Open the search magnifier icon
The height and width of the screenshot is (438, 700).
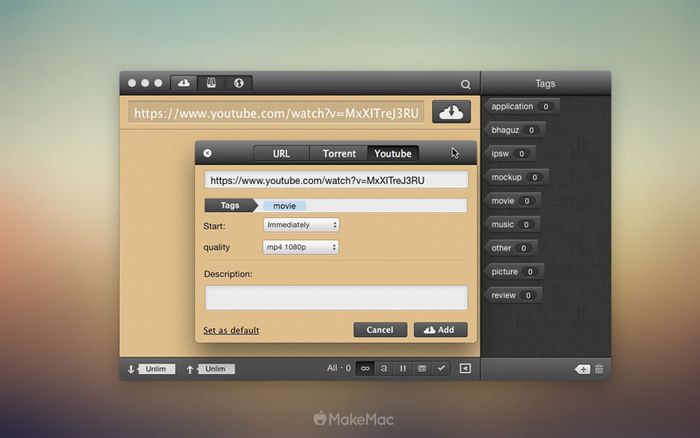(466, 84)
